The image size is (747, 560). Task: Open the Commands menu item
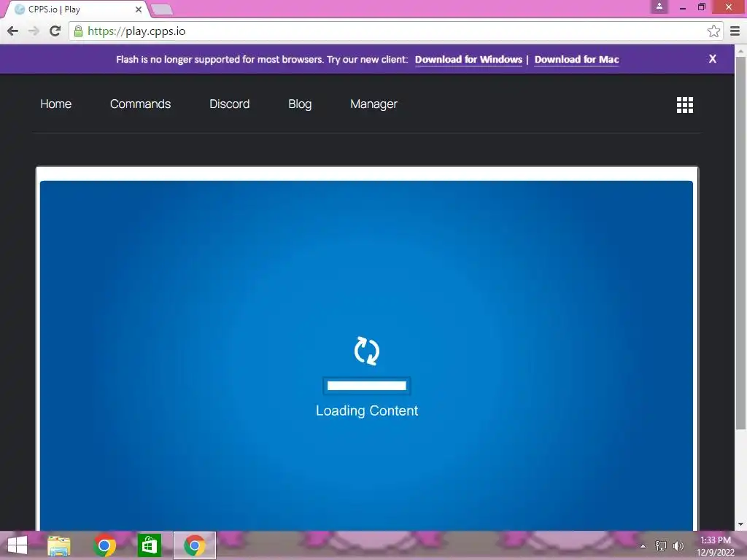[x=140, y=104]
